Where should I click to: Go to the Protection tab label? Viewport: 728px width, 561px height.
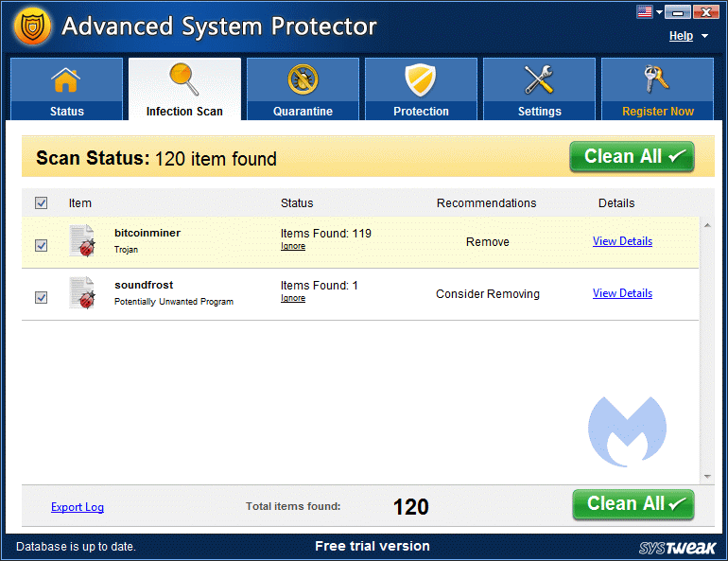tap(421, 112)
